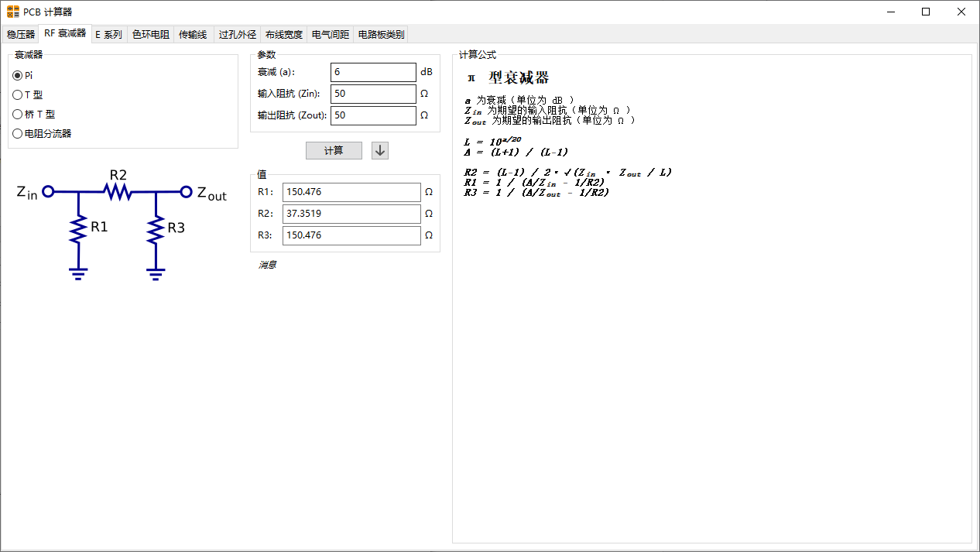Select the Pi attenuator radio button

click(18, 75)
